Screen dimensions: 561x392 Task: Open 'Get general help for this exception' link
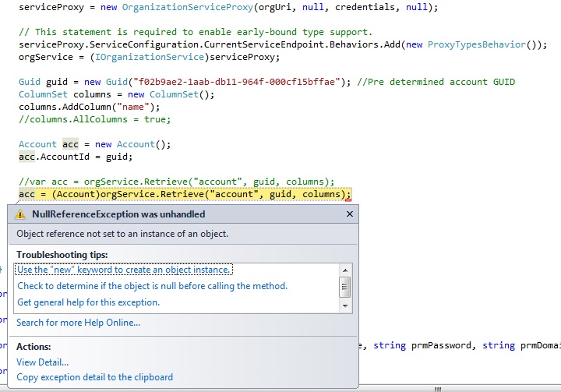(88, 302)
